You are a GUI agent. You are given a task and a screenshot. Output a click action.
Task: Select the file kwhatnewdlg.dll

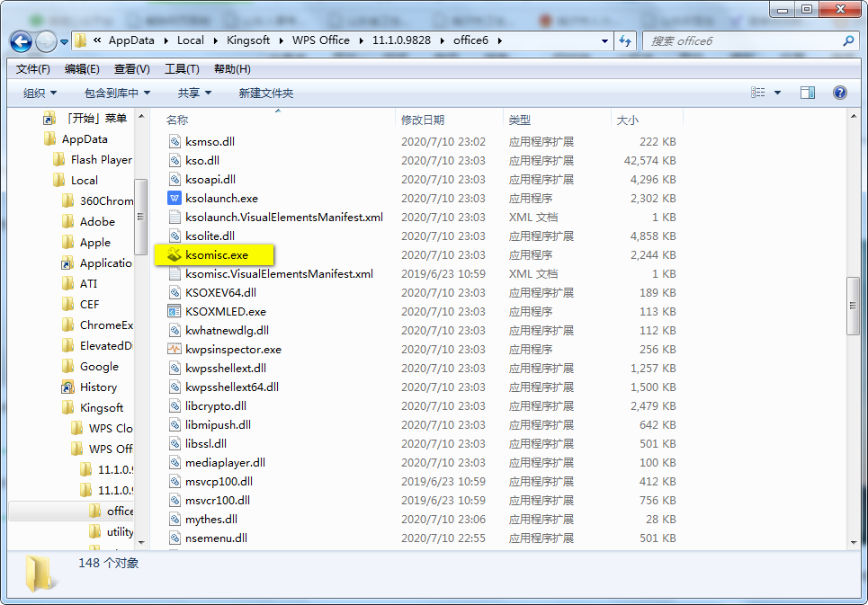point(227,330)
